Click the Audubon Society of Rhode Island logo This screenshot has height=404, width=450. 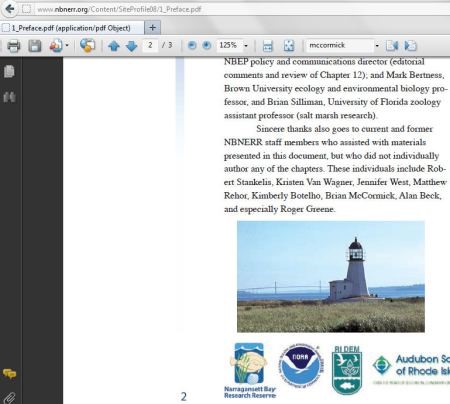pyautogui.click(x=411, y=368)
